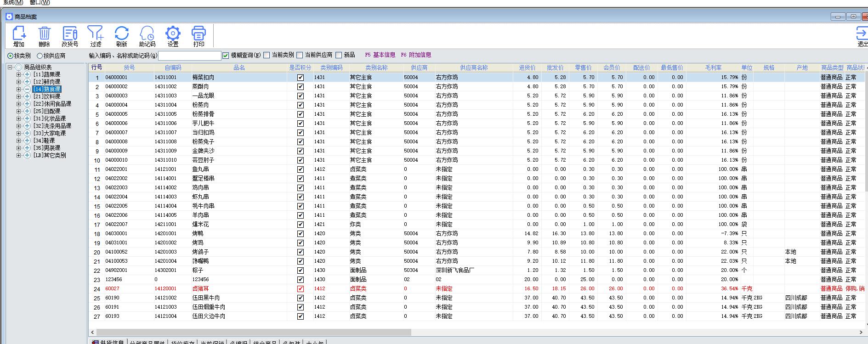Click the horizontal scrollbar left arrow

[x=92, y=332]
